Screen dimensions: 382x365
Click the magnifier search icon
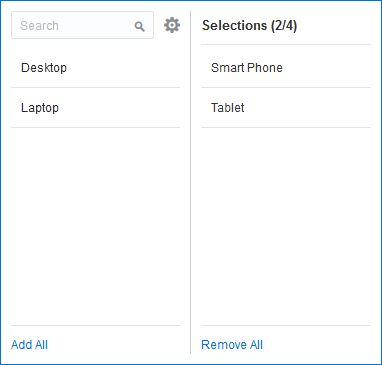click(x=140, y=26)
